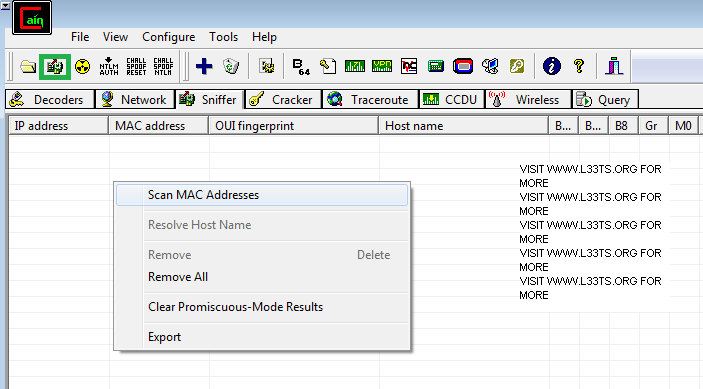Click the small system menu arrow top-left
The height and width of the screenshot is (389, 703).
coord(5,6)
